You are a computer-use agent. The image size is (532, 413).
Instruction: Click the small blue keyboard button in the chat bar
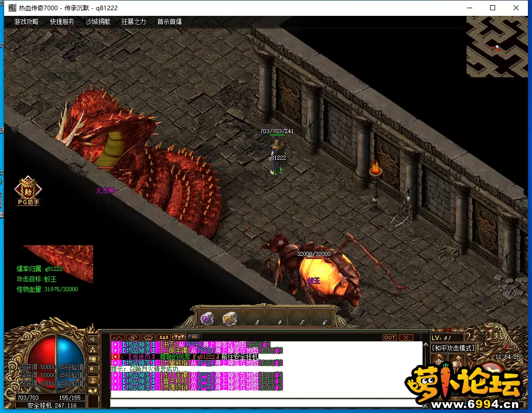click(194, 337)
